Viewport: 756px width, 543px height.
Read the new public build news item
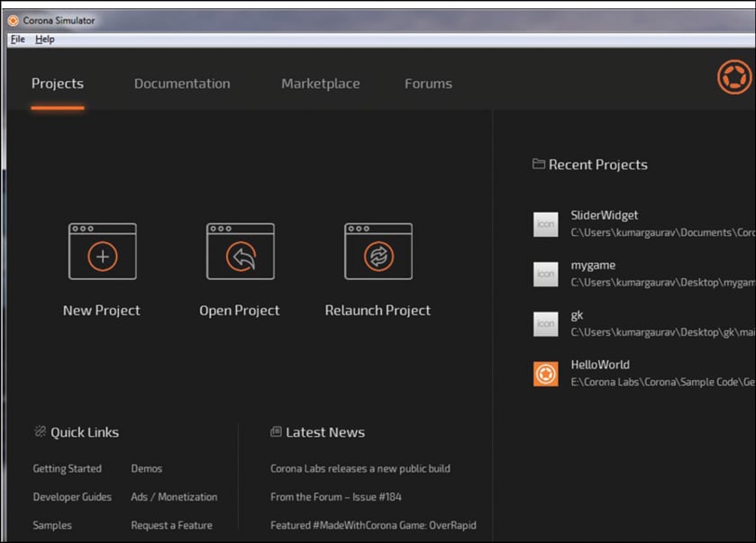pos(360,468)
